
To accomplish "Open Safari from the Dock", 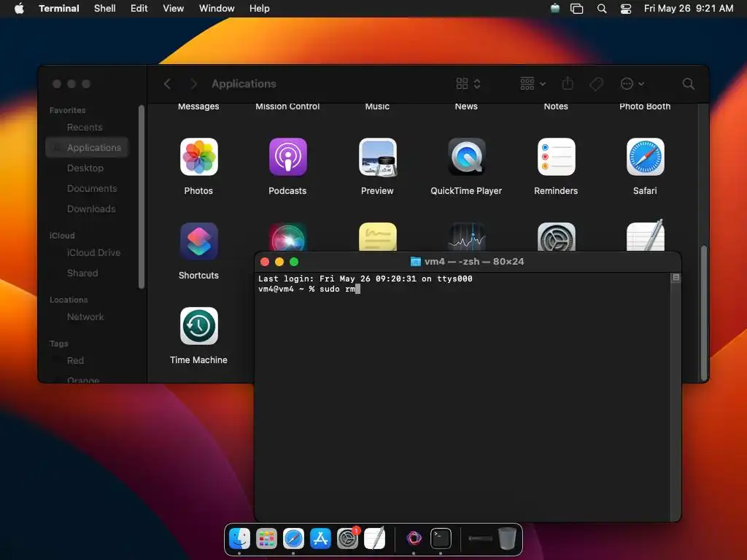I will click(x=293, y=539).
